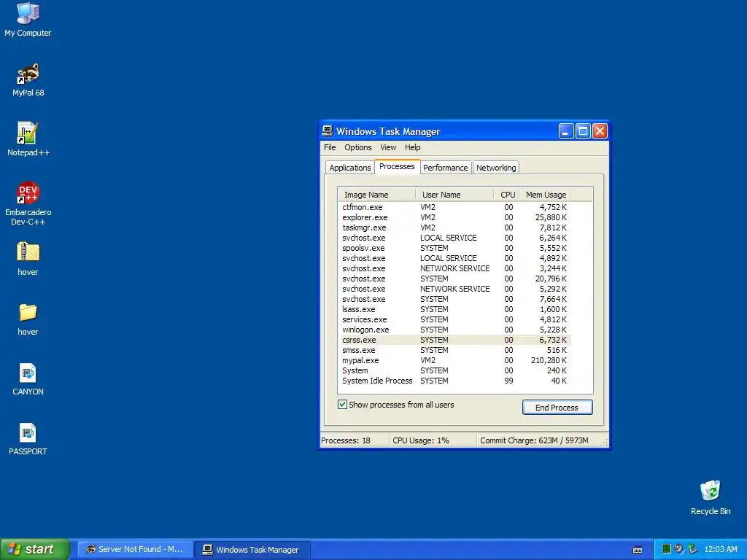Open the My Computer desktop icon

[28, 19]
